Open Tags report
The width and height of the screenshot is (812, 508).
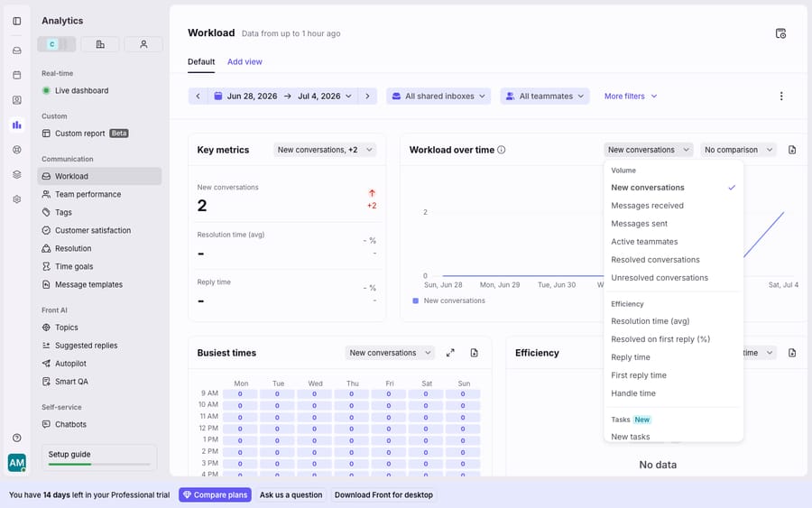click(x=99, y=212)
